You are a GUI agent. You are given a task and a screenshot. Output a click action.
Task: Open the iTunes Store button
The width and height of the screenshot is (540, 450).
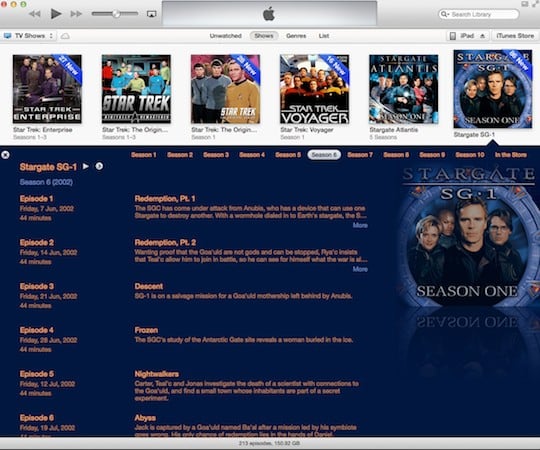click(x=515, y=36)
